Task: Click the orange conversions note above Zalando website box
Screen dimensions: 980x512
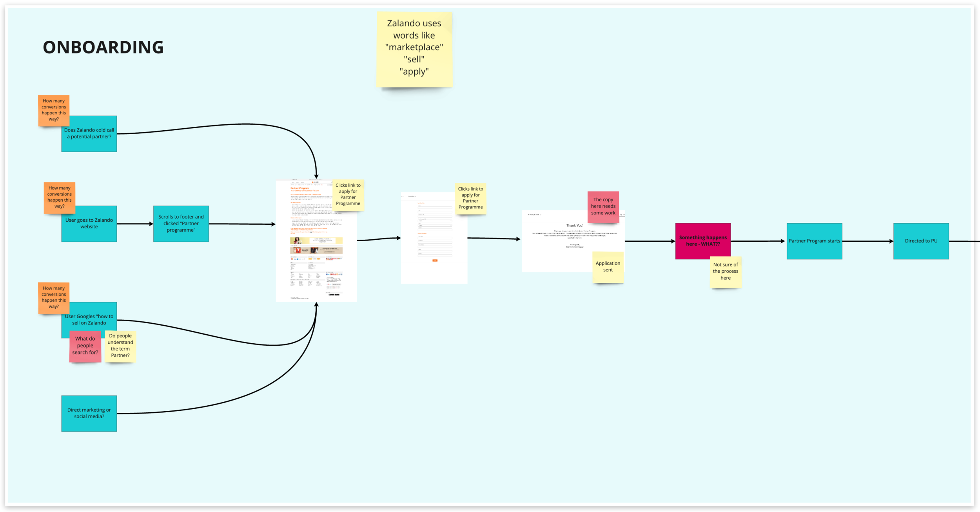Action: 59,197
